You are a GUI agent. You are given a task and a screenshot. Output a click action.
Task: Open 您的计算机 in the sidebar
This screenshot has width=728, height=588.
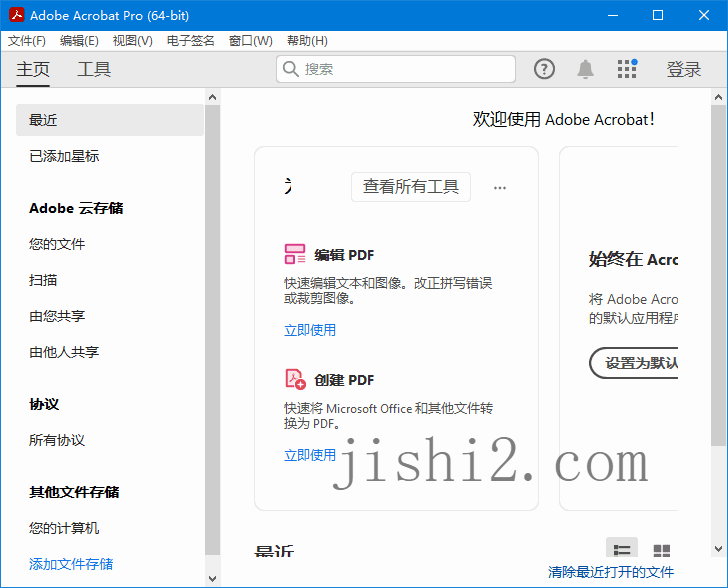64,528
